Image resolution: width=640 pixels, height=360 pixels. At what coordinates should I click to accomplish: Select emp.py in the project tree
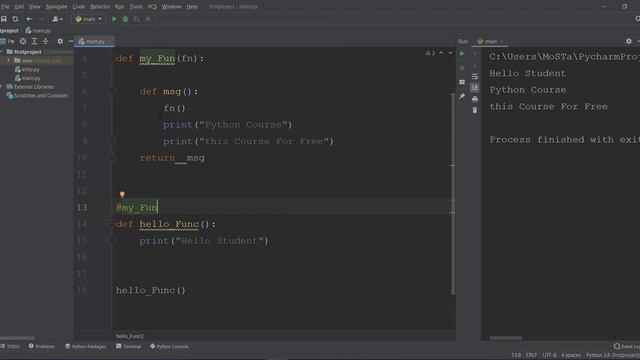pyautogui.click(x=28, y=69)
